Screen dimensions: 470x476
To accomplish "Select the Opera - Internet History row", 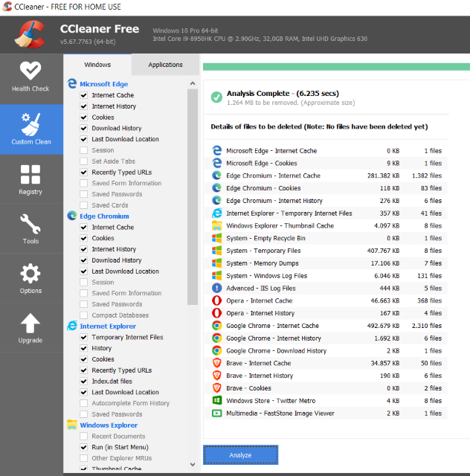I will click(x=326, y=313).
